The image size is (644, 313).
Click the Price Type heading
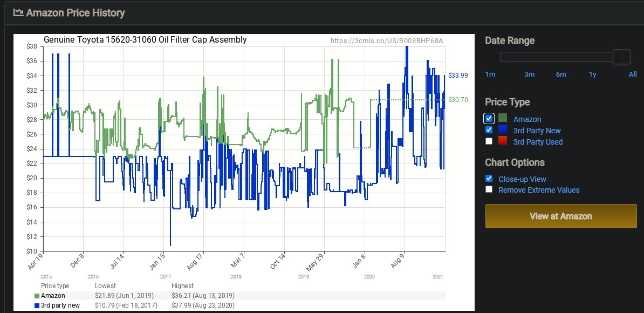pos(507,102)
